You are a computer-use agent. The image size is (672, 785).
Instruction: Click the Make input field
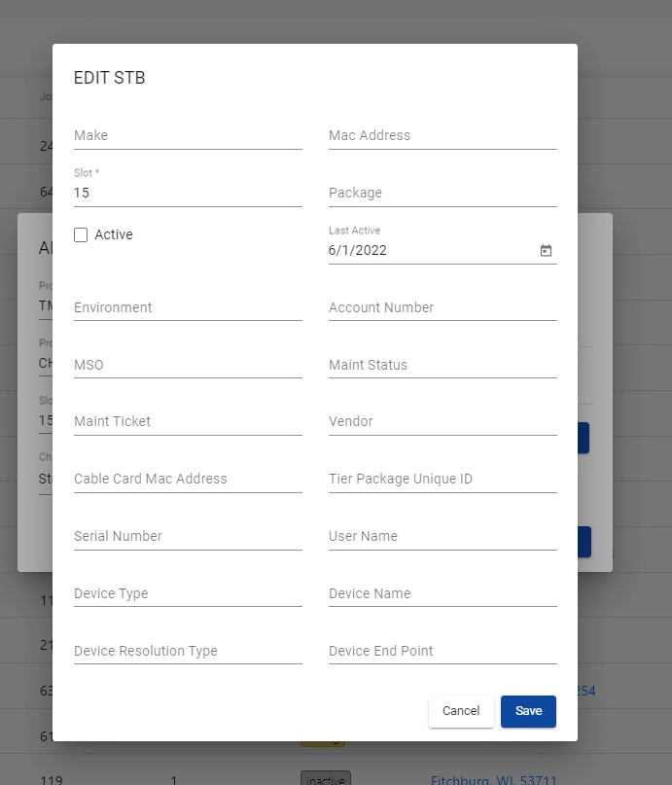tap(188, 135)
